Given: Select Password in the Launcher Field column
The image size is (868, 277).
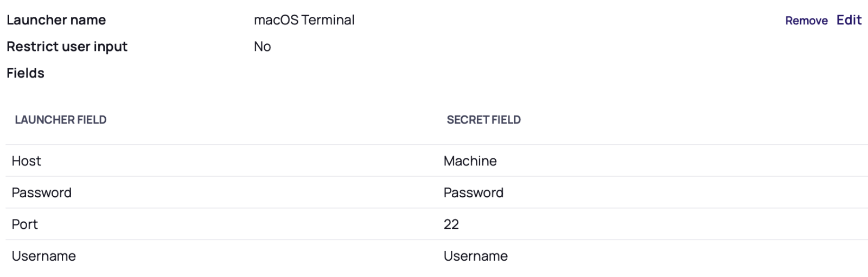Looking at the screenshot, I should click(41, 192).
